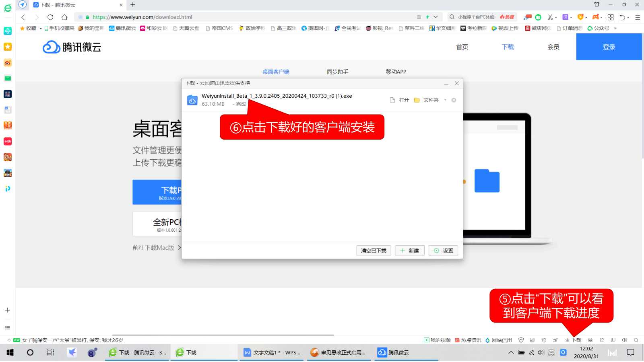Open 公众号 bookmark
644x362 pixels.
click(599, 28)
